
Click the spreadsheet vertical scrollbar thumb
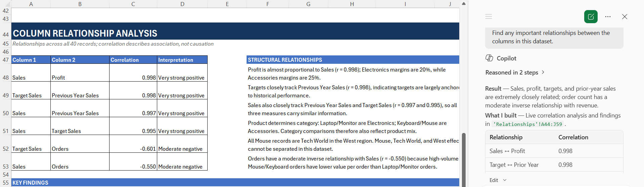pyautogui.click(x=464, y=159)
